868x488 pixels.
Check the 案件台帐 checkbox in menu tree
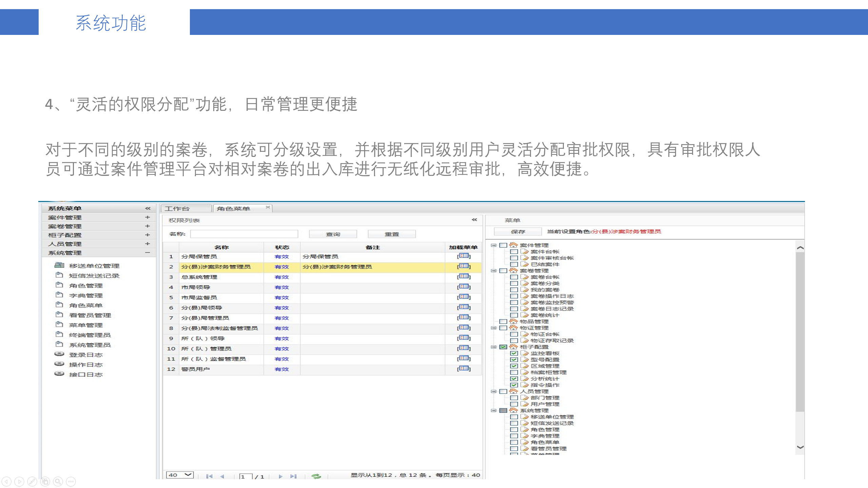click(514, 251)
